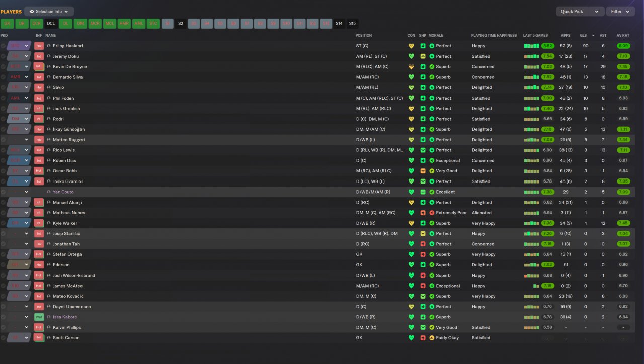644x364 pixels.
Task: Click the Hol info badge for Ederson
Action: 39,265
